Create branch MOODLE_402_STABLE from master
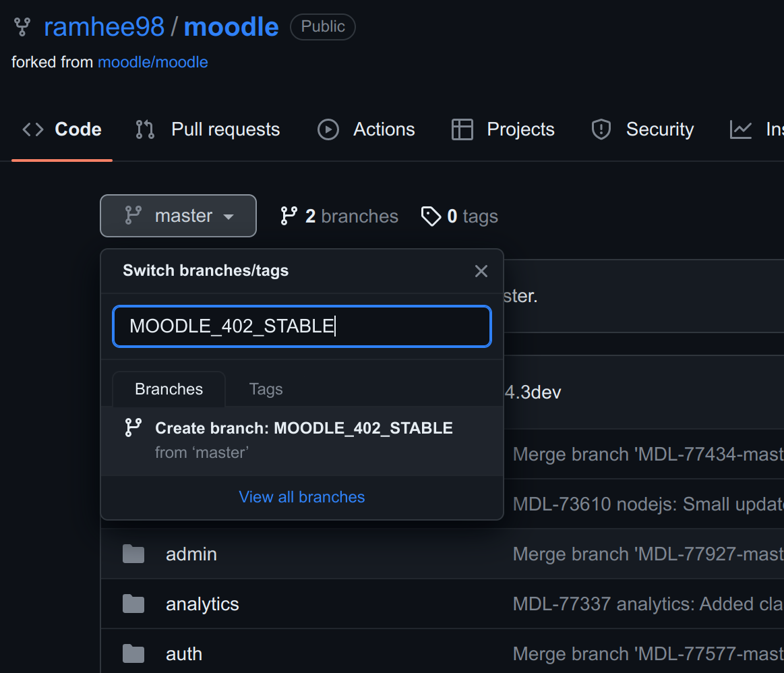The image size is (784, 673). click(x=301, y=438)
